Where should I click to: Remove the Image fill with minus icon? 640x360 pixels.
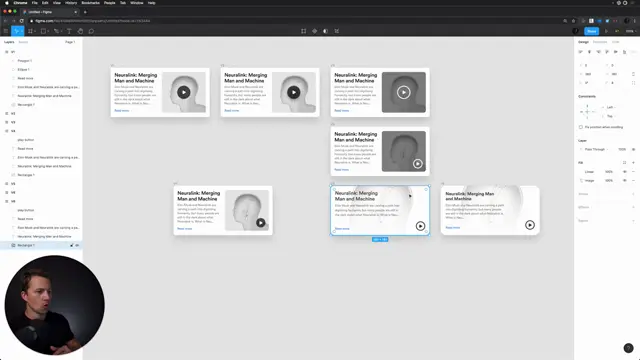tap(633, 180)
